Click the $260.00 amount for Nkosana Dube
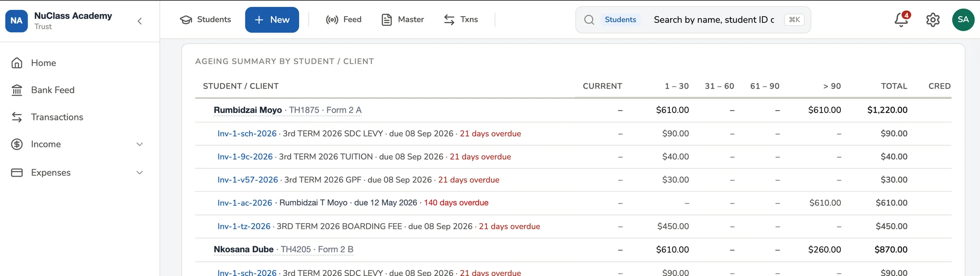980x276 pixels. click(x=824, y=250)
